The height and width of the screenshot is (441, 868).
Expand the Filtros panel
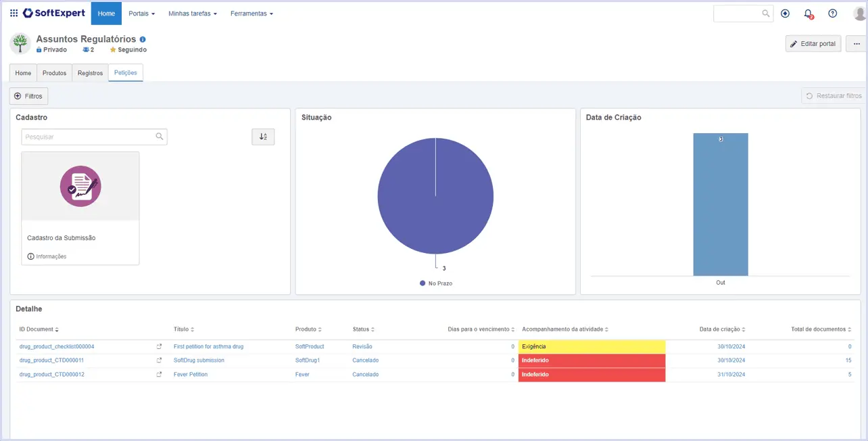28,96
